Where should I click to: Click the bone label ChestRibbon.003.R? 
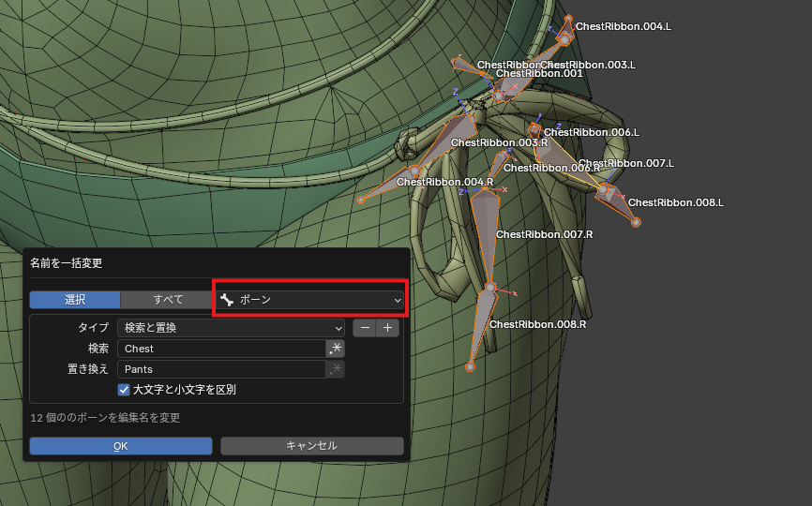point(499,142)
